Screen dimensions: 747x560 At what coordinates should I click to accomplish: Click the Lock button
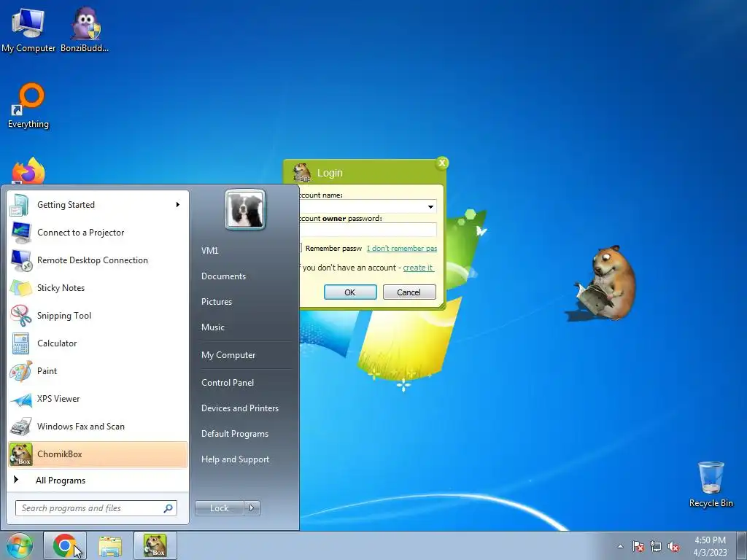pyautogui.click(x=219, y=508)
